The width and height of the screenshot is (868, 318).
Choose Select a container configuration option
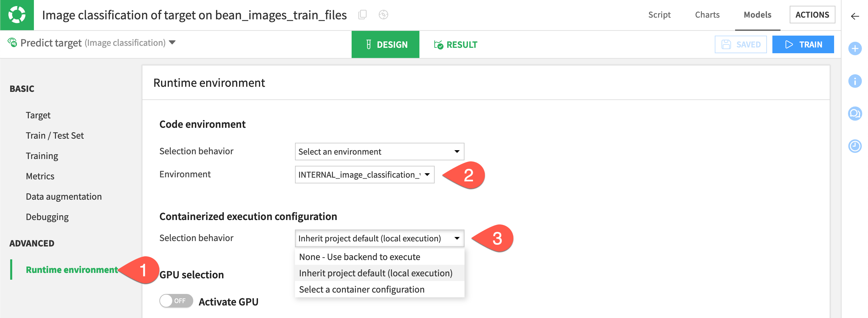(x=361, y=289)
